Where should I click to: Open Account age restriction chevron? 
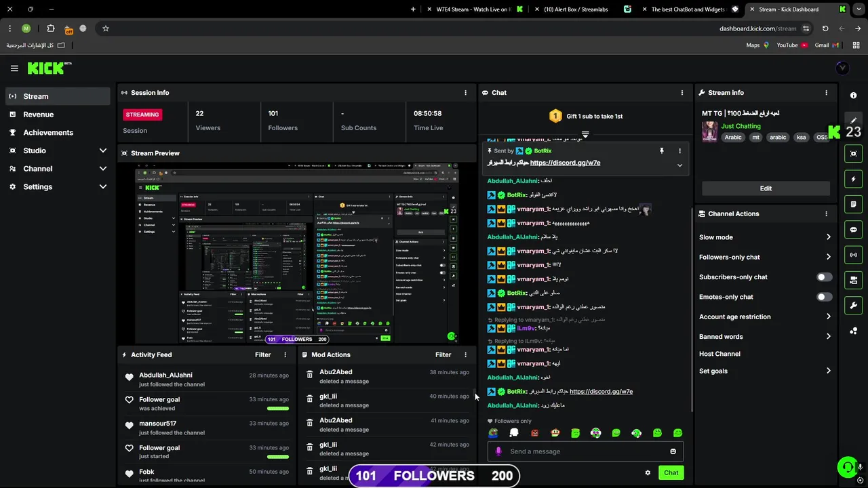tap(828, 317)
